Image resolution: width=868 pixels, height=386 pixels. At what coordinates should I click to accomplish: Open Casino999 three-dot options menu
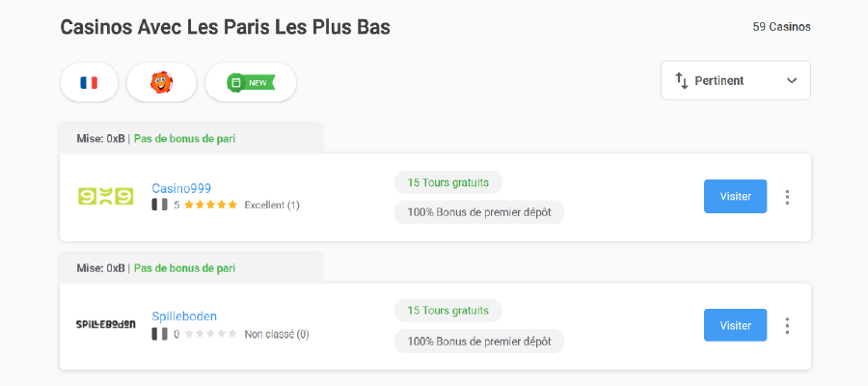click(787, 197)
